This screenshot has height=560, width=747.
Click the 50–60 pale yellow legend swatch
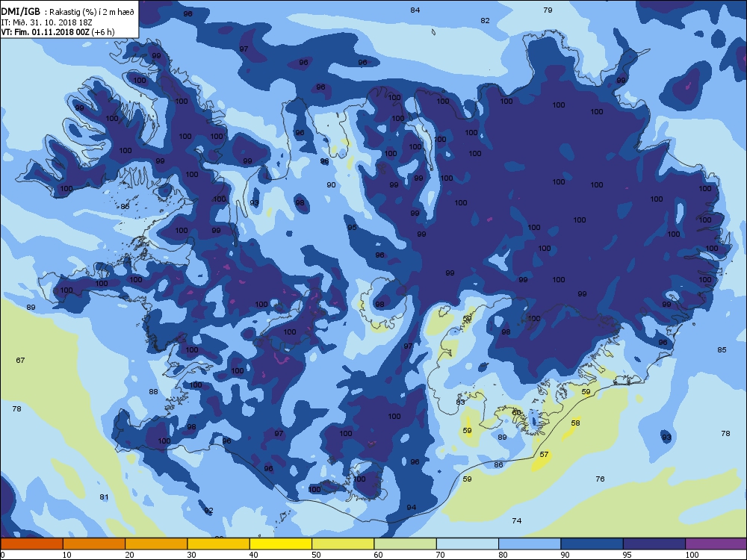343,544
